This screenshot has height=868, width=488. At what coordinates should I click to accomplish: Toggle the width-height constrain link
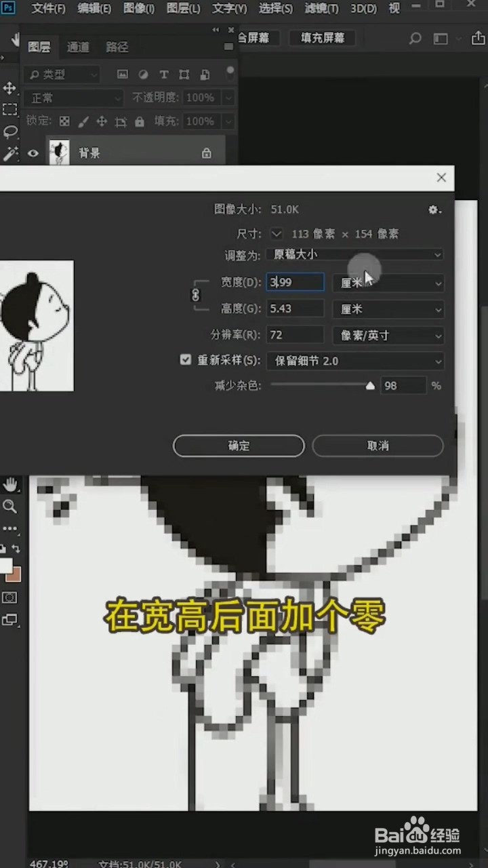pyautogui.click(x=196, y=295)
